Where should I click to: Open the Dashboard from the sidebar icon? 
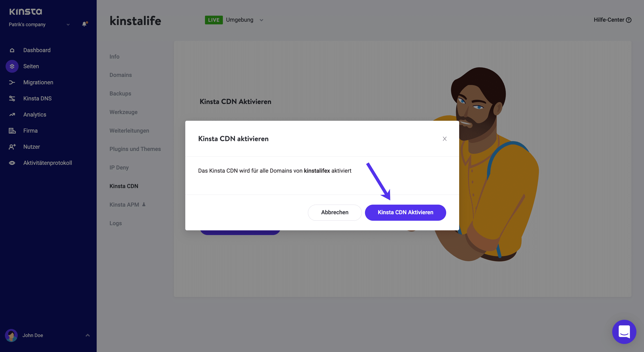click(12, 50)
